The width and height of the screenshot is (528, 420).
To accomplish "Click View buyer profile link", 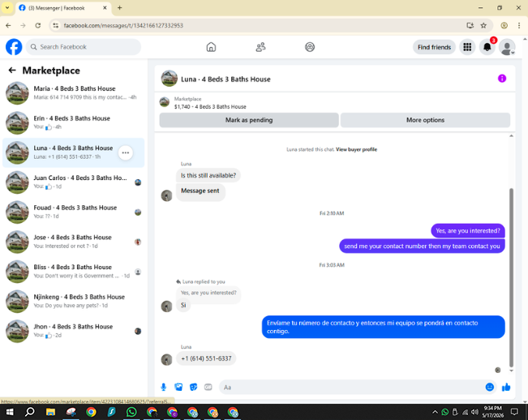I will (356, 149).
